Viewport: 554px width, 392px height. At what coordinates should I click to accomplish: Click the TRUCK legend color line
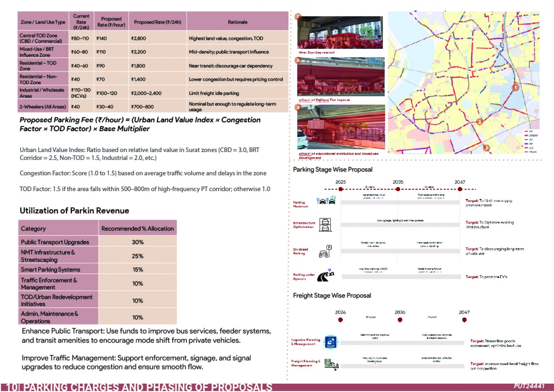pyautogui.click(x=526, y=152)
